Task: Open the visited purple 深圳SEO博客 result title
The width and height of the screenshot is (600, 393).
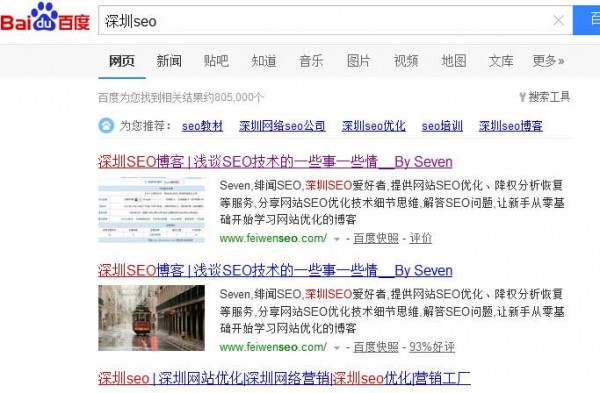Action: click(275, 162)
